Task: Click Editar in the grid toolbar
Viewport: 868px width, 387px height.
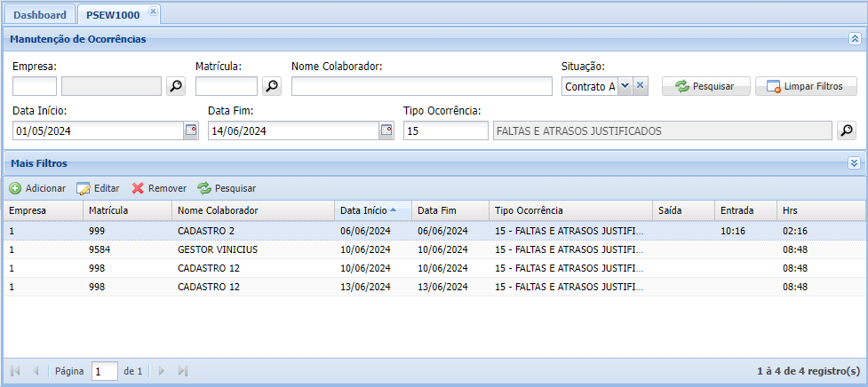Action: [x=99, y=188]
